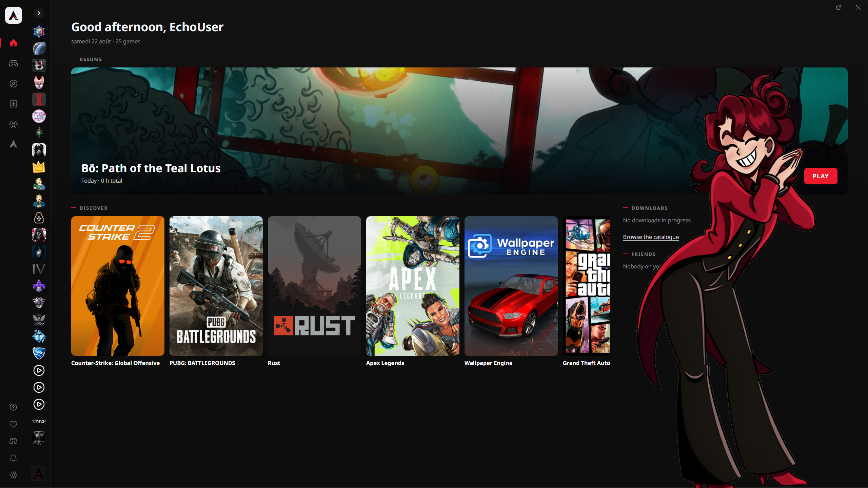Image resolution: width=868 pixels, height=488 pixels.
Task: Play Bō: Path of the Teal Lotus
Action: click(821, 176)
